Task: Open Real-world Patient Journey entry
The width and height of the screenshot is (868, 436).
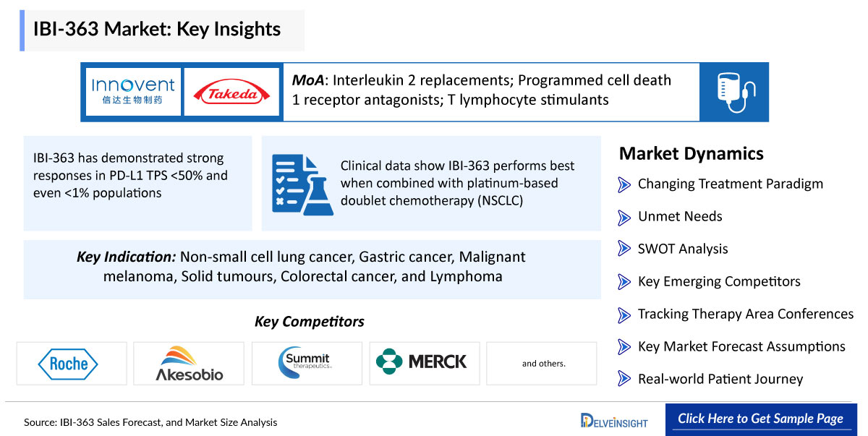Action: click(x=720, y=379)
